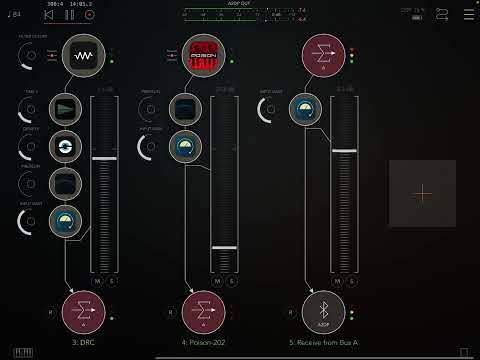
Task: Toggle bypass icon beside the Poison source
Action: coord(172,55)
